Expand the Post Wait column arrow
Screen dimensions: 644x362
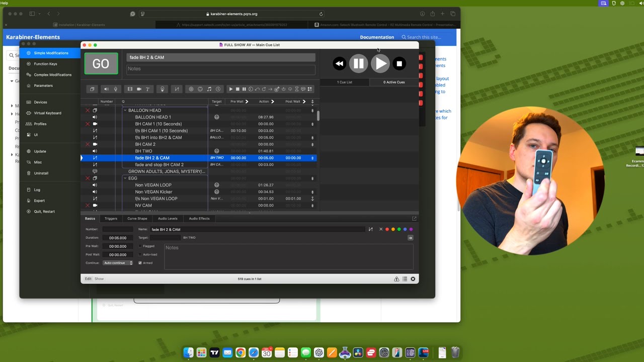pyautogui.click(x=304, y=102)
